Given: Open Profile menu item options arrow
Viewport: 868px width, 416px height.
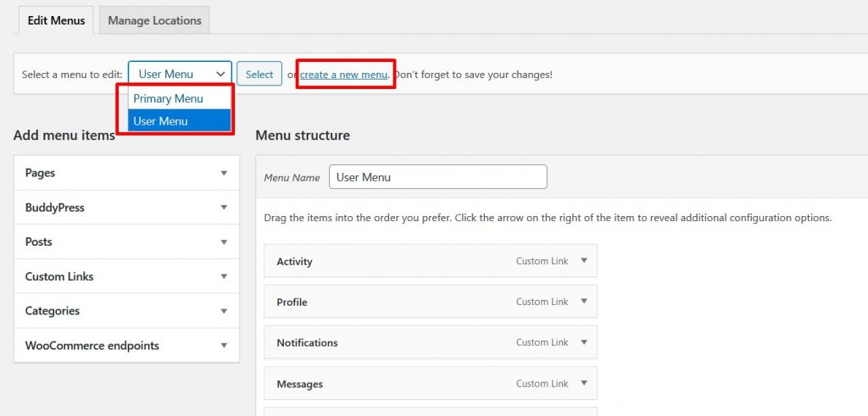Looking at the screenshot, I should [583, 302].
